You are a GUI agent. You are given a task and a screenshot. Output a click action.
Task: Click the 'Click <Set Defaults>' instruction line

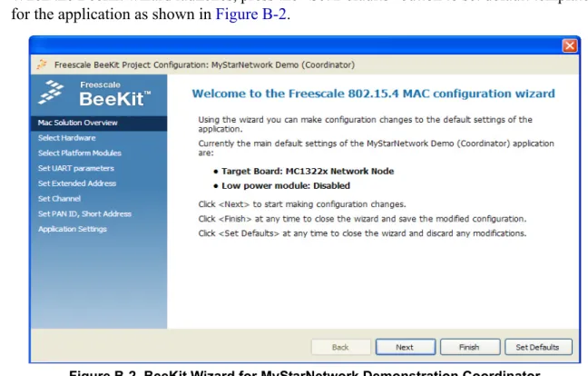362,233
